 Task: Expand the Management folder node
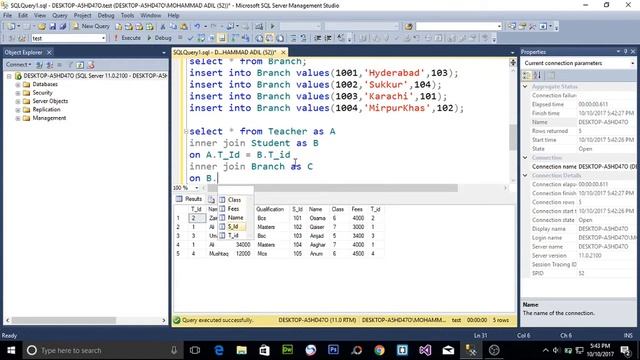(x=18, y=118)
